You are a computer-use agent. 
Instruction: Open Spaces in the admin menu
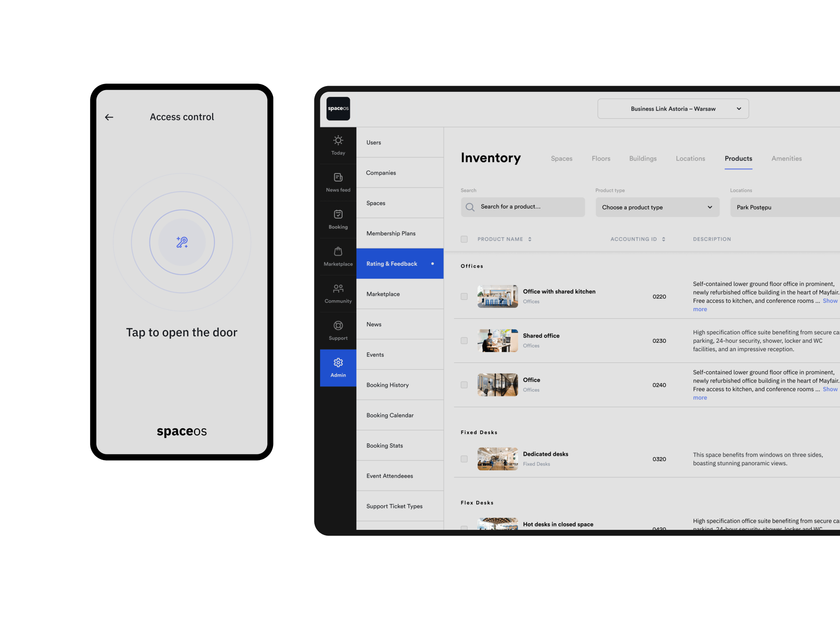(x=400, y=203)
